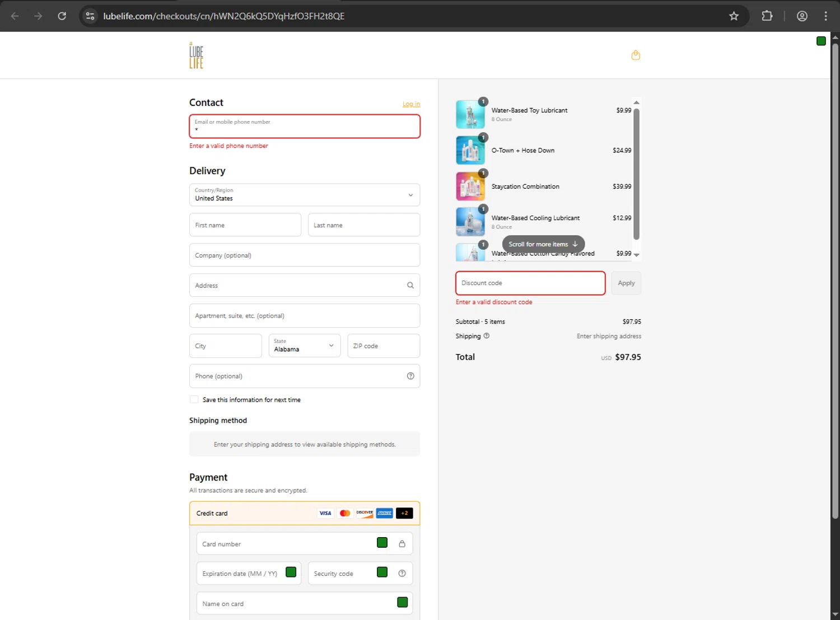Screen dimensions: 840x620
Task: Click the Discount code field
Action: point(530,283)
